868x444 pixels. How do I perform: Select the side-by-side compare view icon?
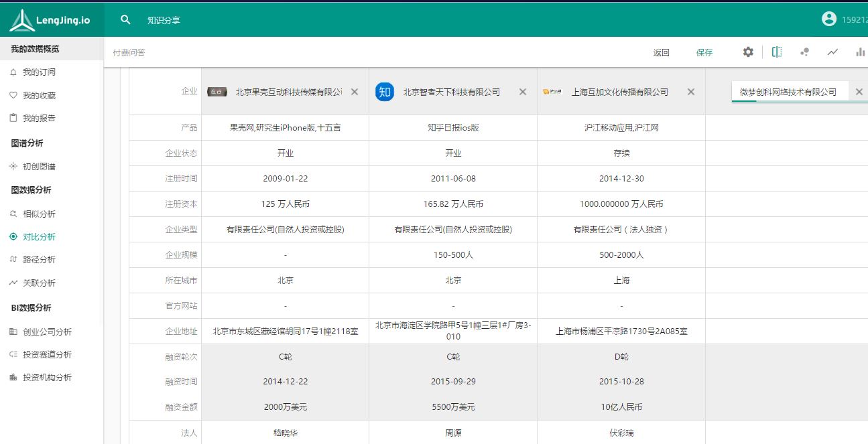pyautogui.click(x=777, y=52)
